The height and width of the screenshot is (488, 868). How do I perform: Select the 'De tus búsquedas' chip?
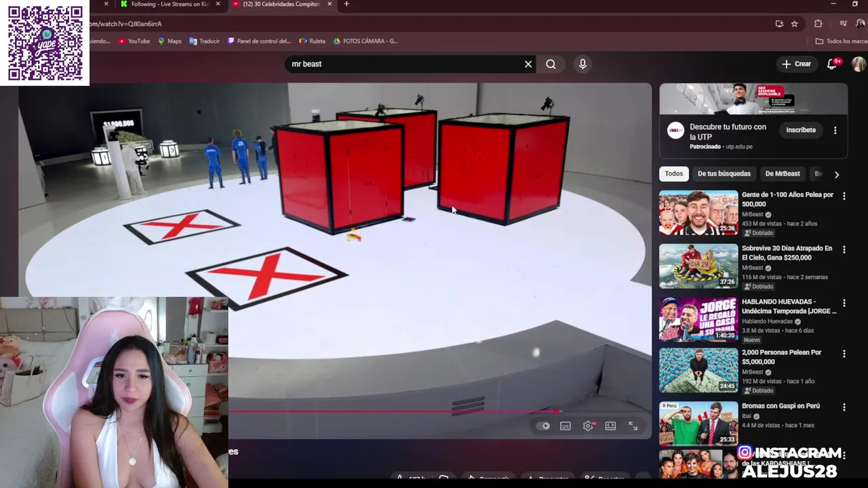tap(724, 174)
